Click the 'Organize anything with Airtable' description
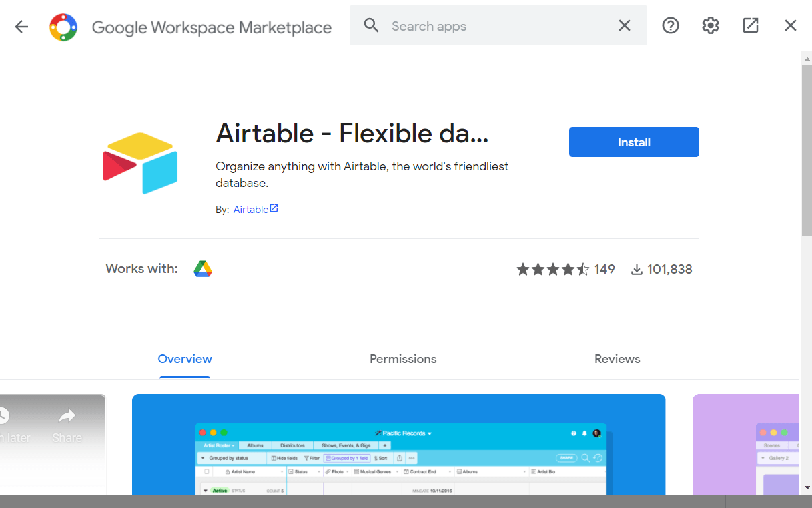This screenshot has width=812, height=508. 362,174
